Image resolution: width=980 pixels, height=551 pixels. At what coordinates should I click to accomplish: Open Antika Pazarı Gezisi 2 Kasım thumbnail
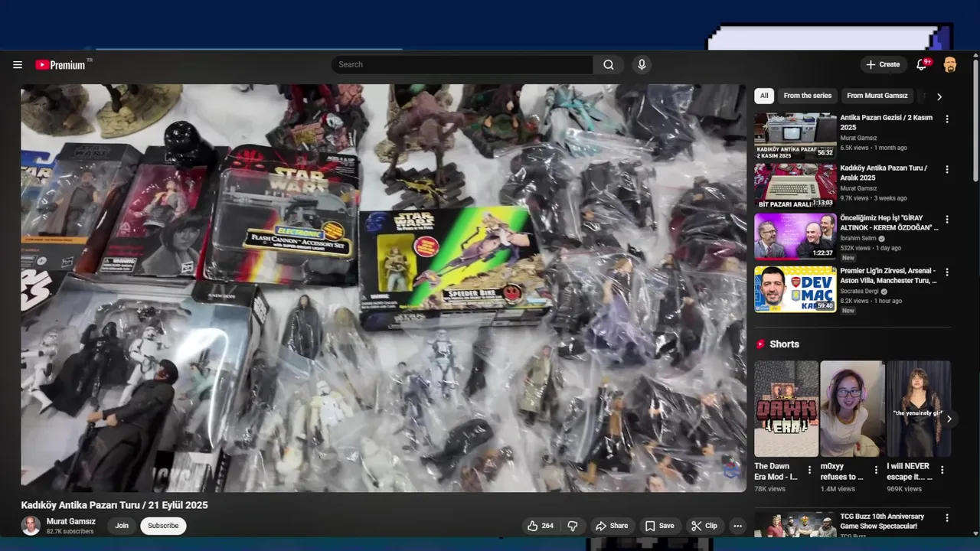click(x=795, y=136)
